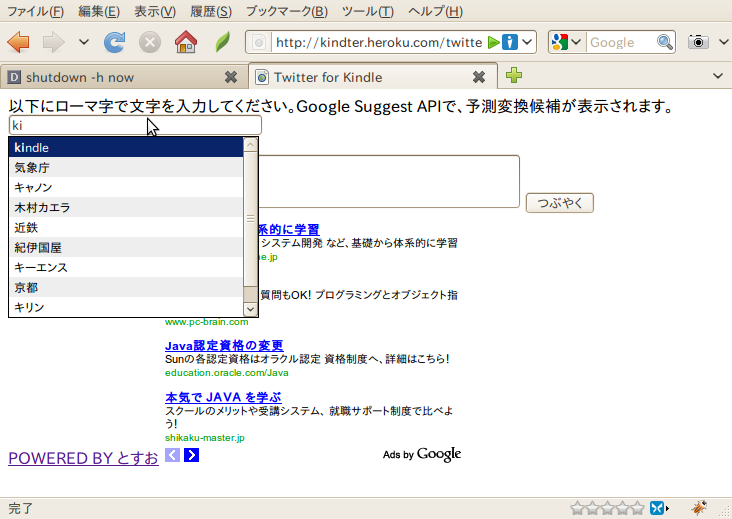The height and width of the screenshot is (519, 732).
Task: Click the 'Ads by Google' label
Action: click(x=422, y=454)
